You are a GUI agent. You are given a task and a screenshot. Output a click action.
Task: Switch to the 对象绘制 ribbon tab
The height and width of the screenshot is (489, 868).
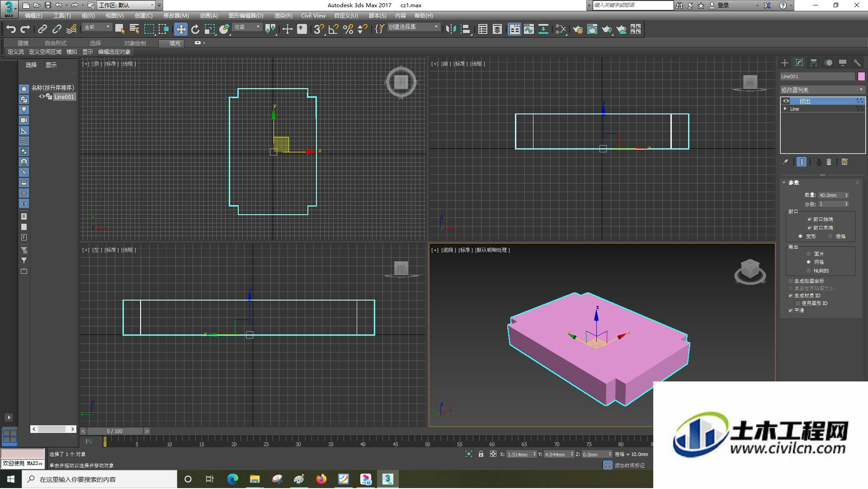(135, 43)
